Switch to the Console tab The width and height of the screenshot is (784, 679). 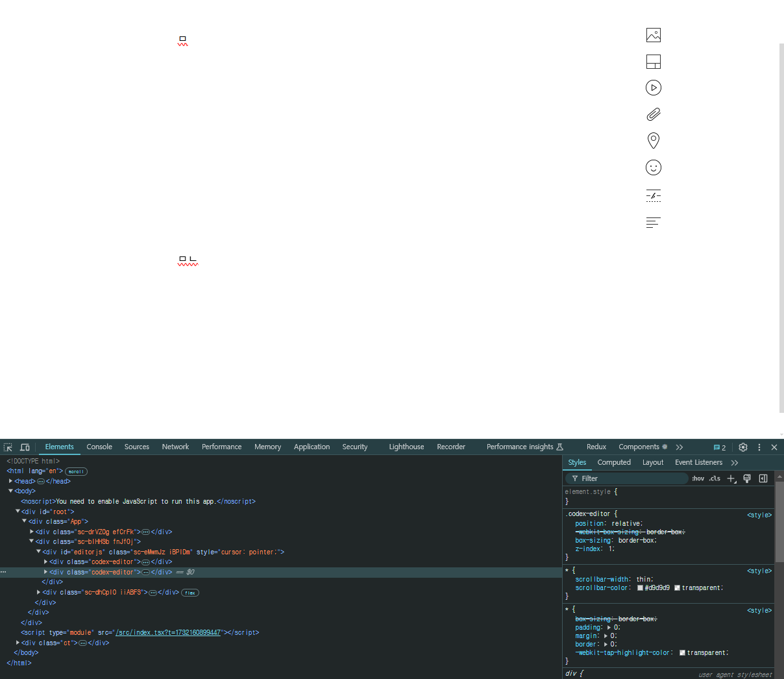(99, 447)
